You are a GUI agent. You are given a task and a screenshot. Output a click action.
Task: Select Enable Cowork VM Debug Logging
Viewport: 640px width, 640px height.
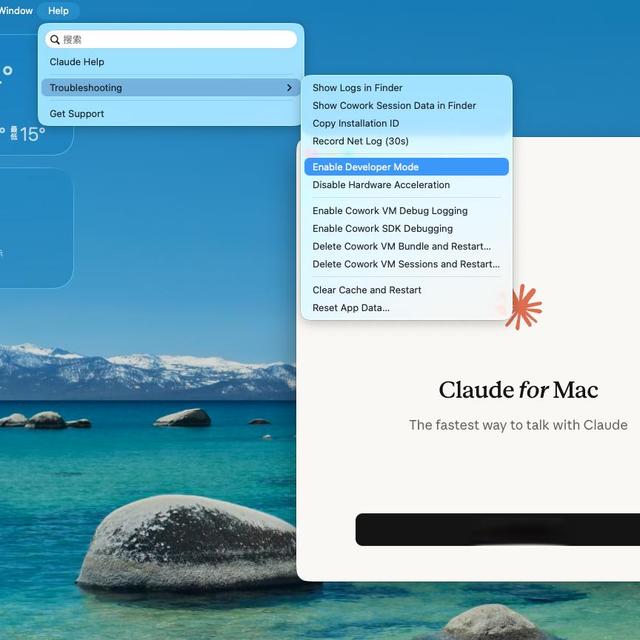[x=406, y=211]
